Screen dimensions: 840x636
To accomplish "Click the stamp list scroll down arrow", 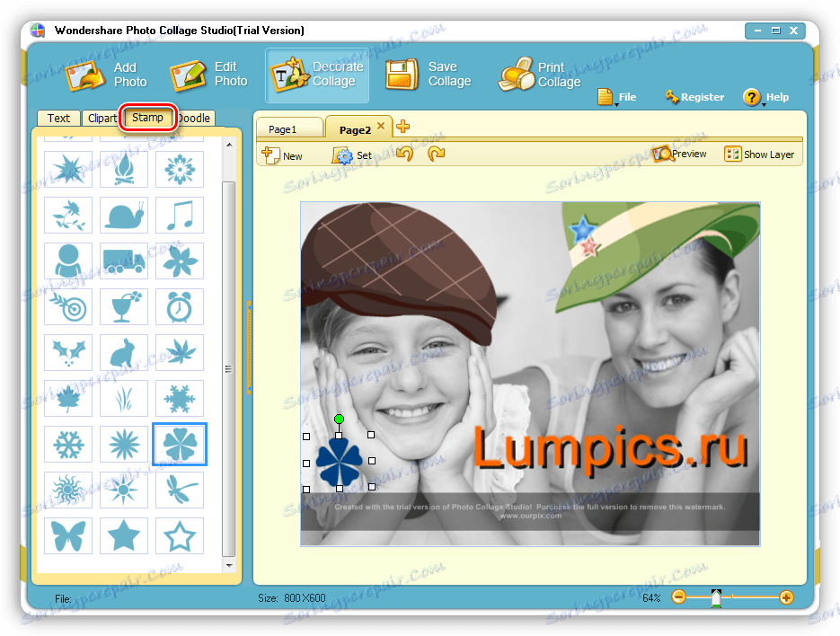I will click(229, 565).
